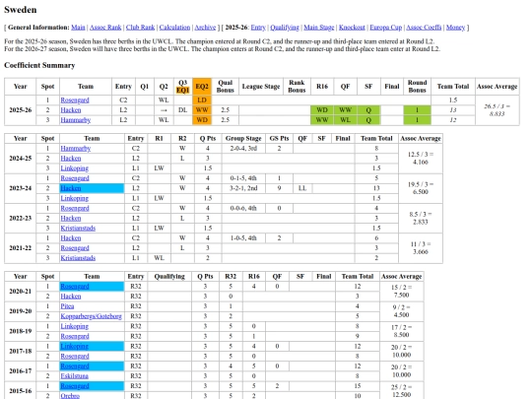Viewport: 532px width, 399px height.
Task: Open the Calculation link
Action: tap(174, 28)
